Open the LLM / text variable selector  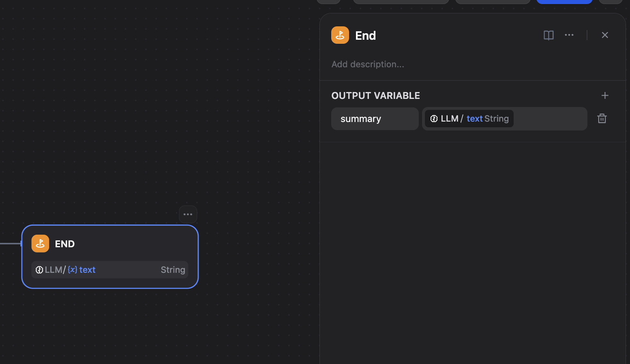coord(547,119)
